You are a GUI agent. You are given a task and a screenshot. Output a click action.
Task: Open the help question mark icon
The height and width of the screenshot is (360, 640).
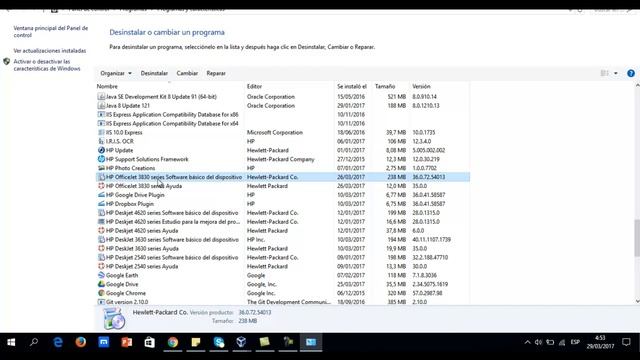(631, 73)
